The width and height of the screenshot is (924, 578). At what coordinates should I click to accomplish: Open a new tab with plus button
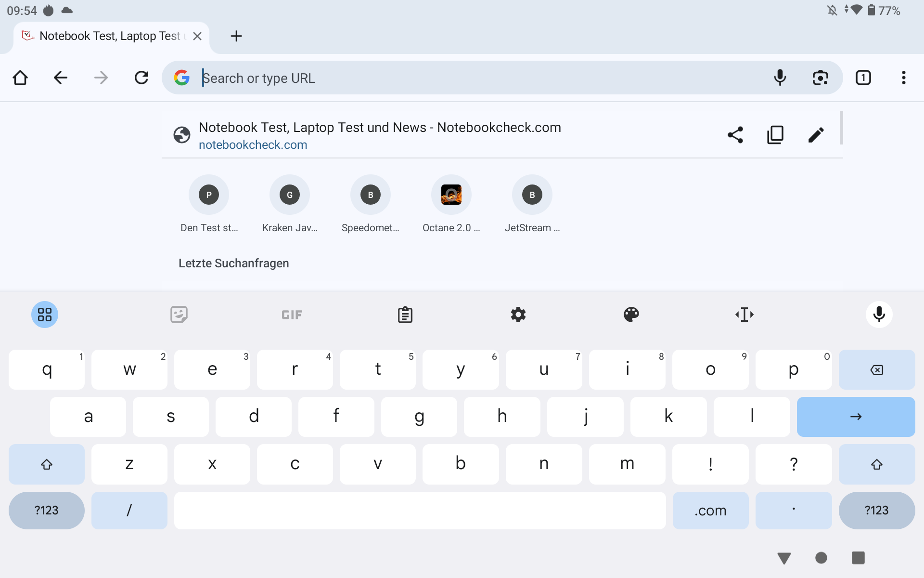(236, 36)
